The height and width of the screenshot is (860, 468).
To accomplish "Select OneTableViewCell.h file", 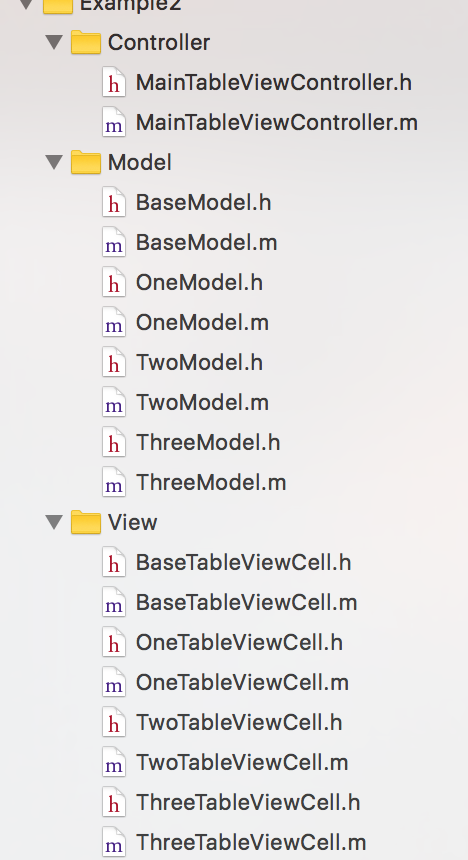I will pos(239,643).
